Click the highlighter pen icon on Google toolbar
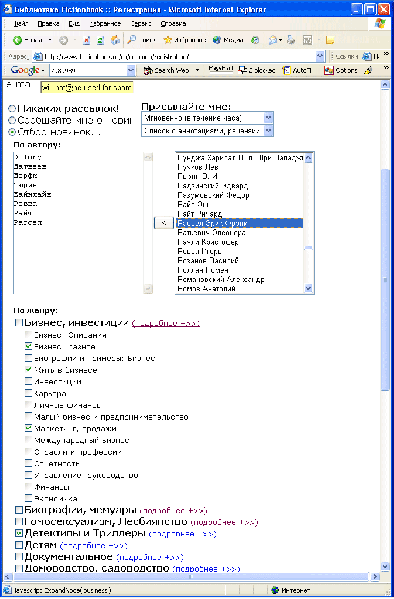 click(x=368, y=70)
